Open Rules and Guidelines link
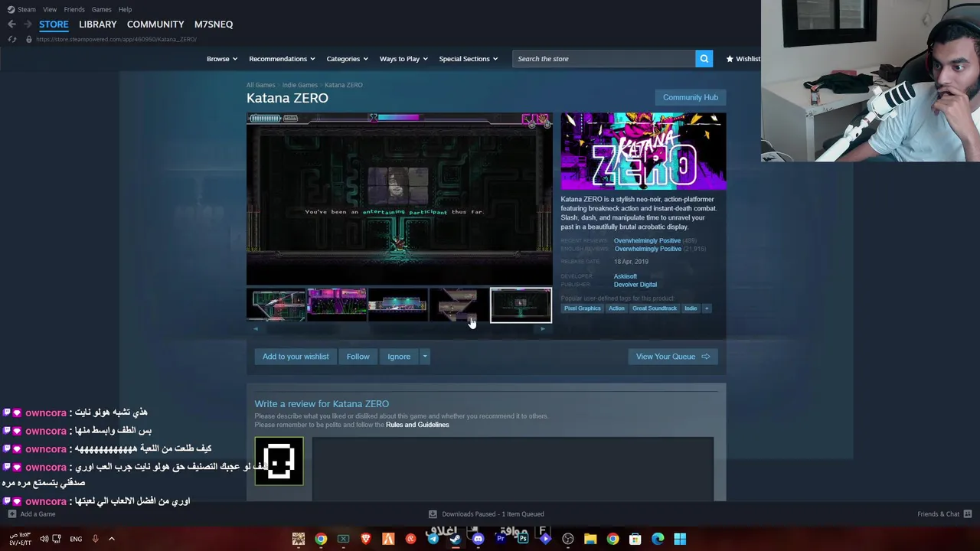 [x=417, y=425]
